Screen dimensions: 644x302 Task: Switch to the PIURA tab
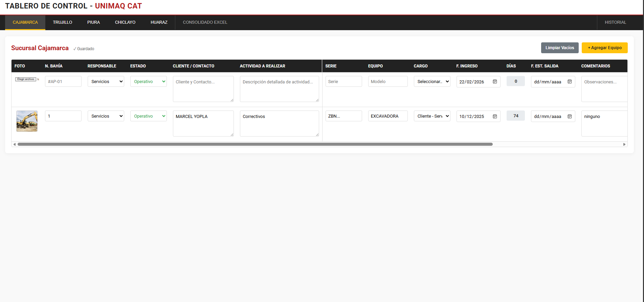pos(93,22)
